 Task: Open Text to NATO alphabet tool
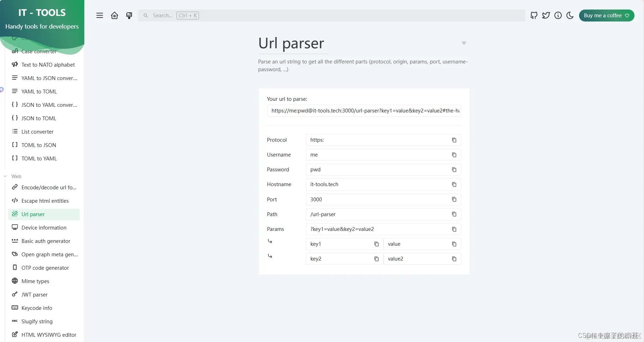click(44, 65)
